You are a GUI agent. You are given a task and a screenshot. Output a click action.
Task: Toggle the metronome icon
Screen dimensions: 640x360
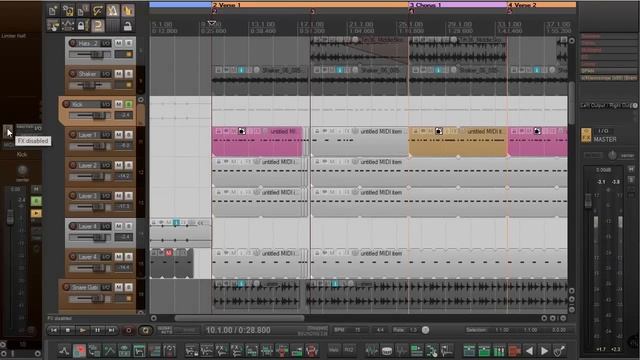[x=113, y=11]
